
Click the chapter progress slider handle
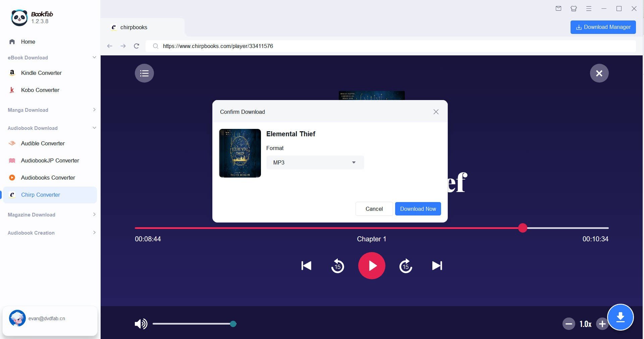[x=523, y=228]
